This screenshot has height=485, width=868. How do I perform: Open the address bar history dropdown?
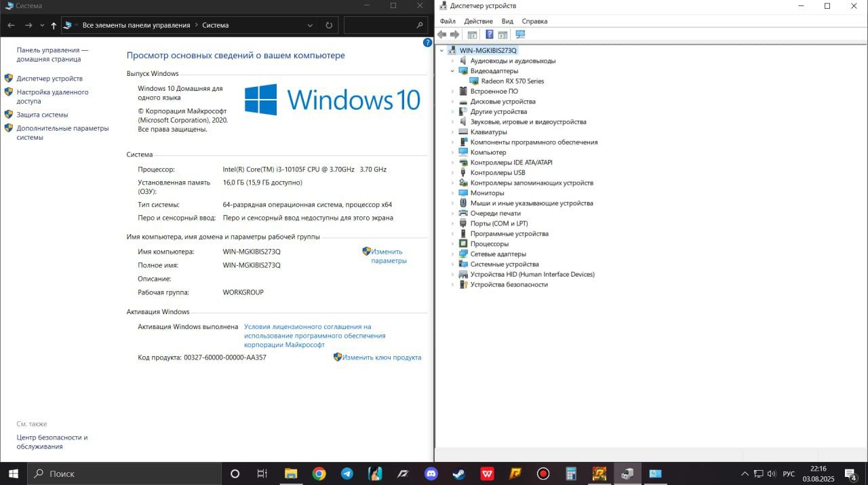pyautogui.click(x=310, y=25)
